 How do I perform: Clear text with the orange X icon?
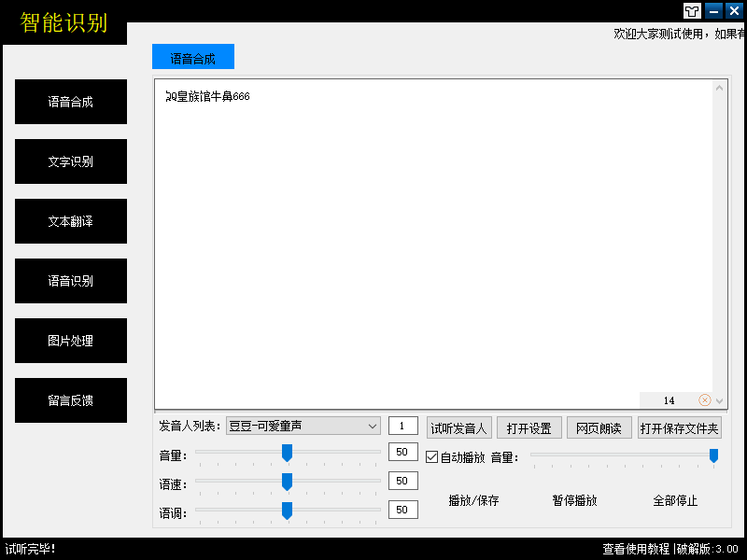705,400
